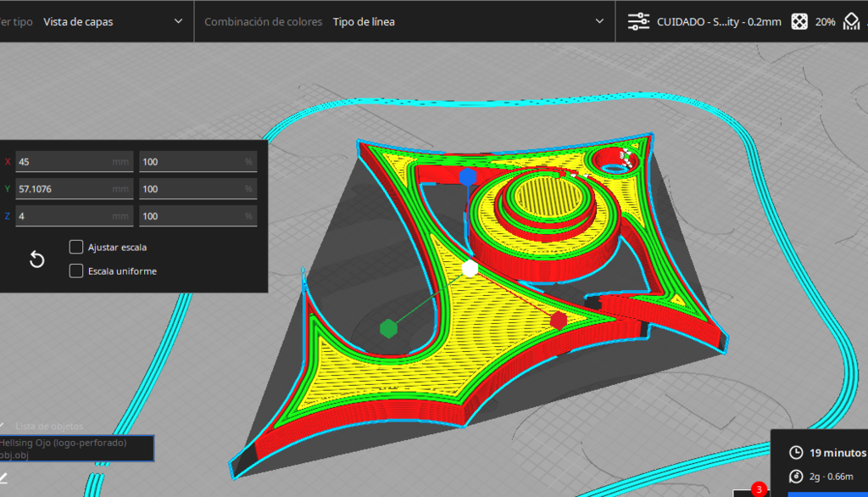Click the filament spool material icon
The image size is (868, 497).
(796, 477)
